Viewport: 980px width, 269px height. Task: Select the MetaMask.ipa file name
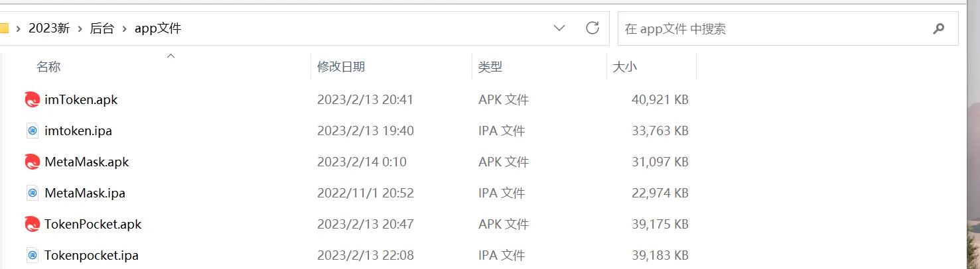[85, 193]
